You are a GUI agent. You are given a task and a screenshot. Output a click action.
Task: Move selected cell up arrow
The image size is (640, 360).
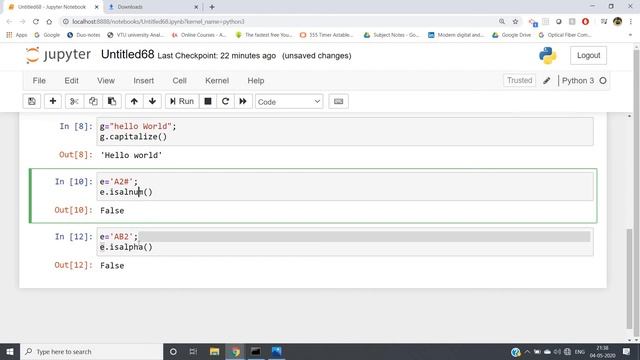click(134, 101)
